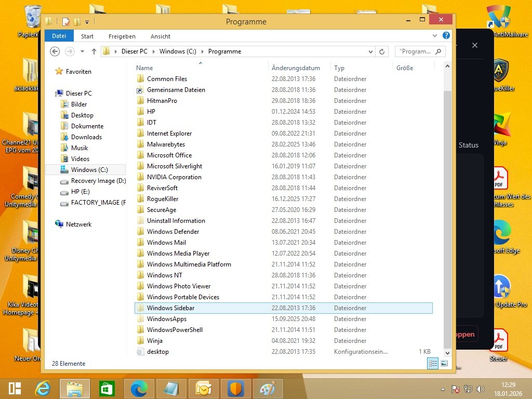Expand the breadcrumb arrow after Windows (C:)
This screenshot has height=399, width=532.
coord(203,51)
